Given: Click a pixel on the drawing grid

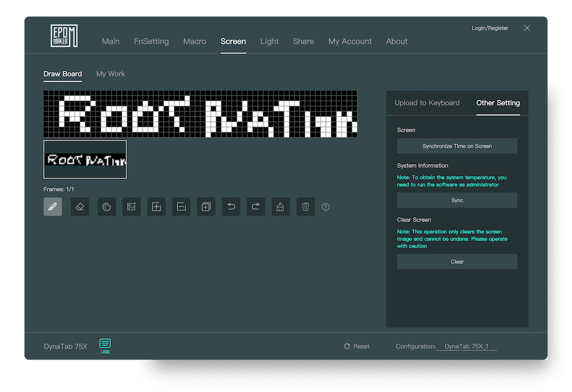Looking at the screenshot, I should pos(200,114).
